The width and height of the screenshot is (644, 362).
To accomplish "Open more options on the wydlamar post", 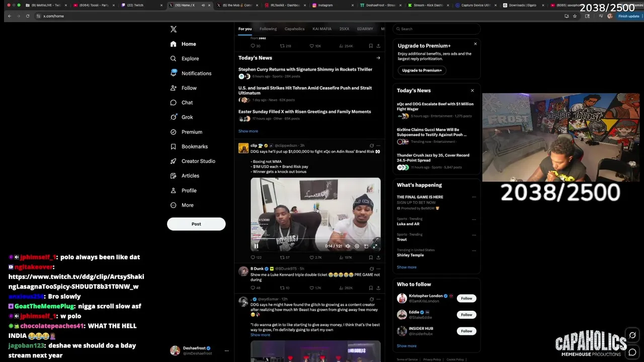I will click(378, 299).
